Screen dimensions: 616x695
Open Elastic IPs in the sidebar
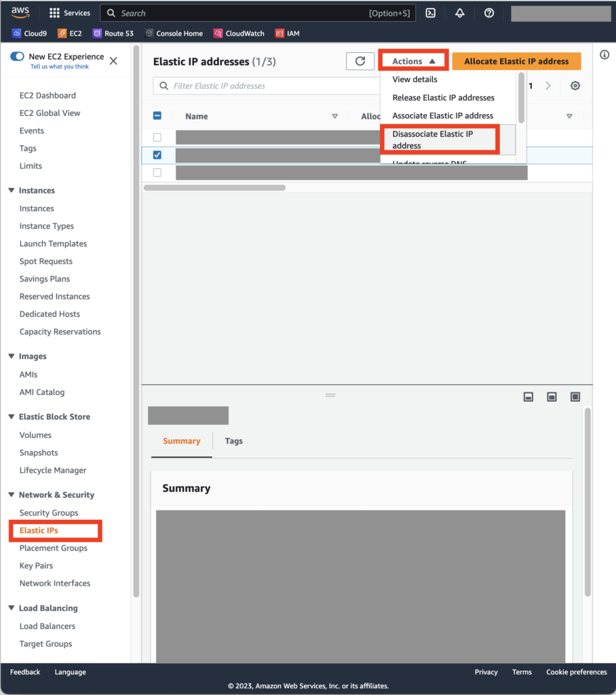[x=39, y=530]
